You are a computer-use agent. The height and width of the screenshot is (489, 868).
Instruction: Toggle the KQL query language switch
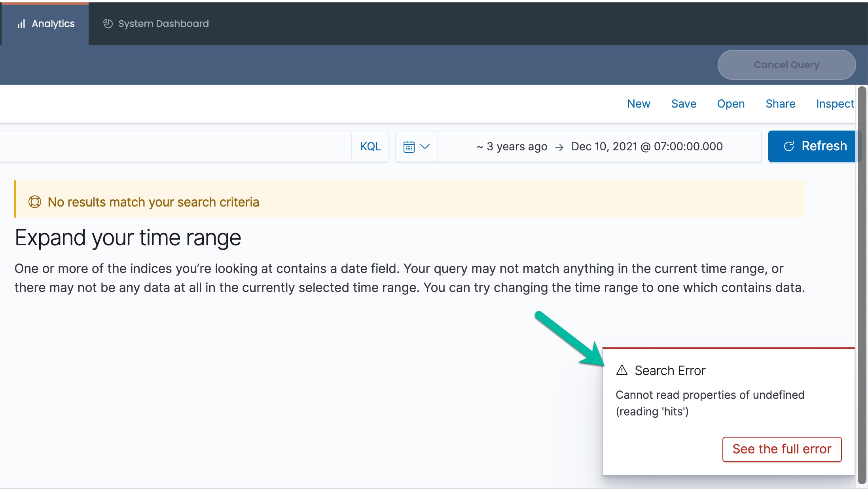[370, 146]
